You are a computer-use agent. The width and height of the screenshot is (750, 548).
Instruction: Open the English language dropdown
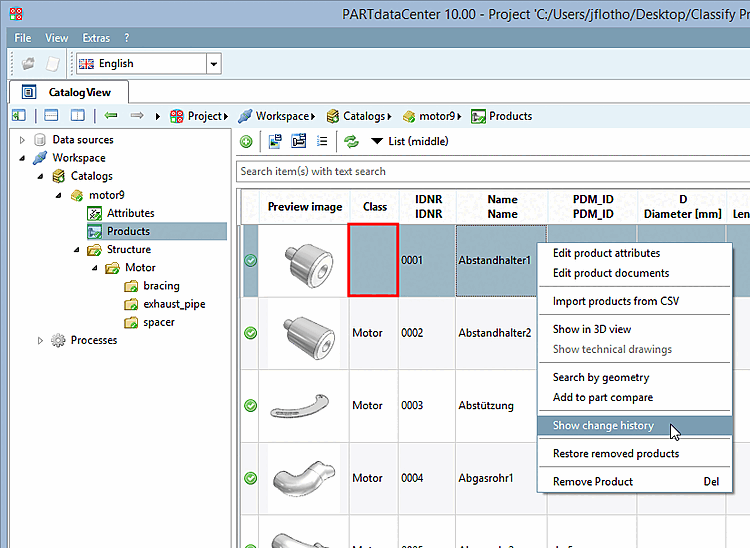[x=213, y=64]
